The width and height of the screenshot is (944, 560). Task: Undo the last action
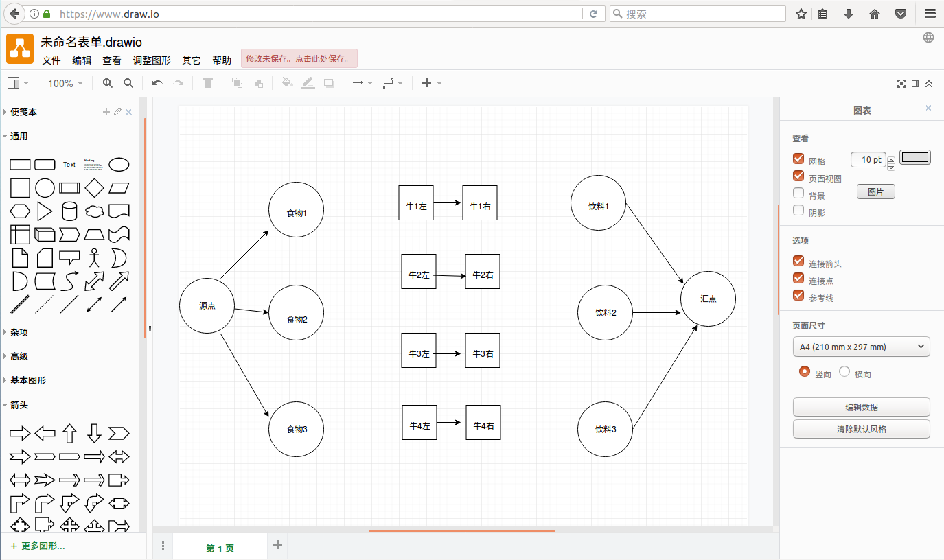157,83
